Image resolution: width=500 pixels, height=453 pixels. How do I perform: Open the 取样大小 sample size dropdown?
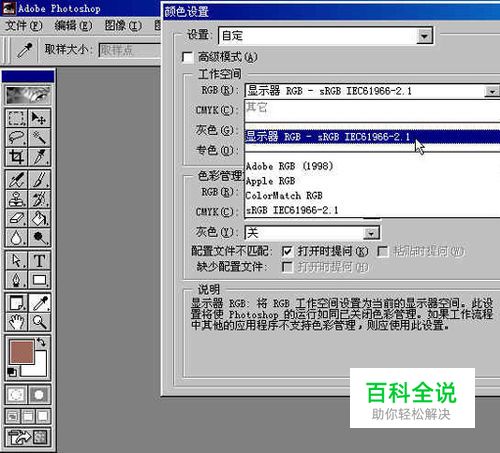pyautogui.click(x=129, y=51)
